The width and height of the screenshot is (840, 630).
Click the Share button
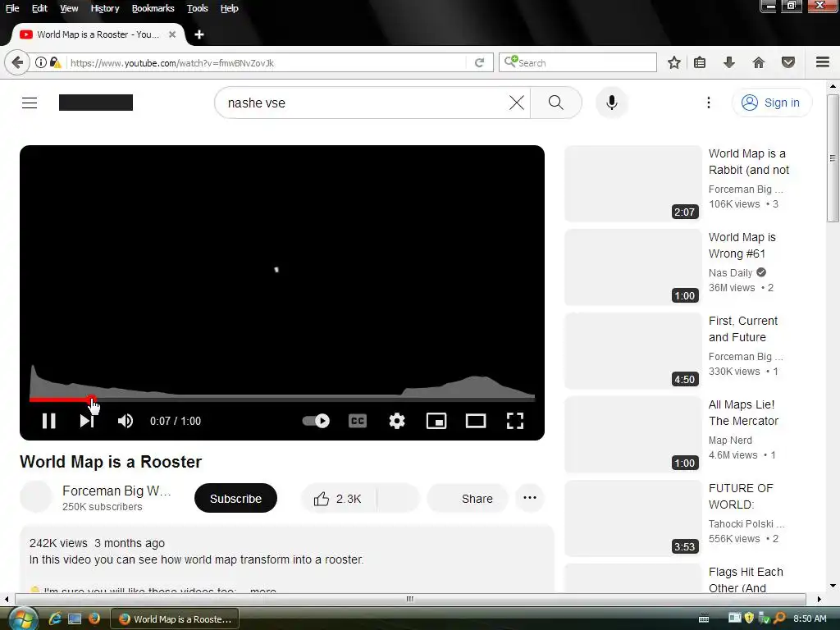468,499
